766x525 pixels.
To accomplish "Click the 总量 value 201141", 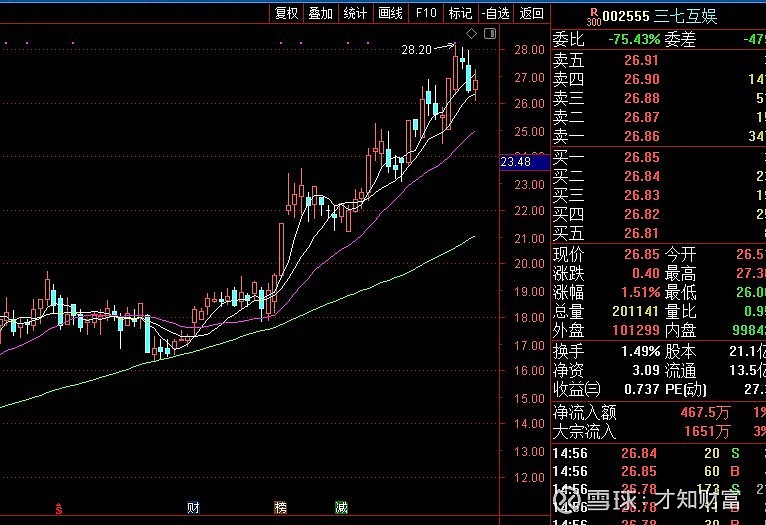I will tap(636, 312).
